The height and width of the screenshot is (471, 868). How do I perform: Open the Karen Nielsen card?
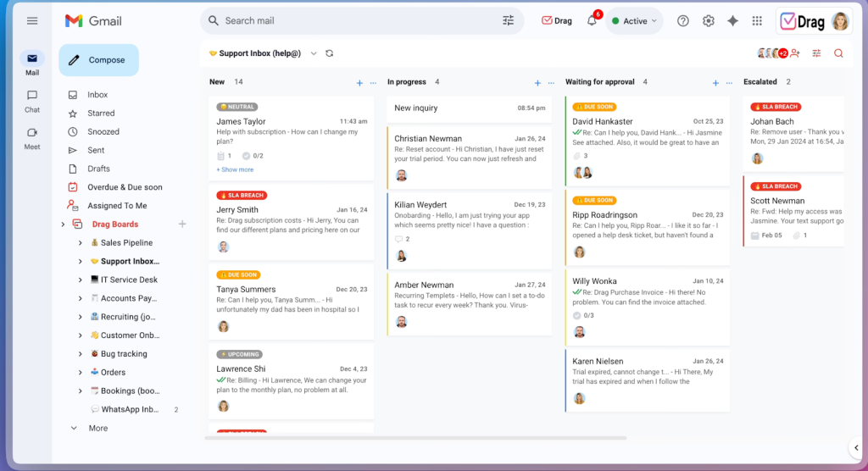click(x=648, y=381)
